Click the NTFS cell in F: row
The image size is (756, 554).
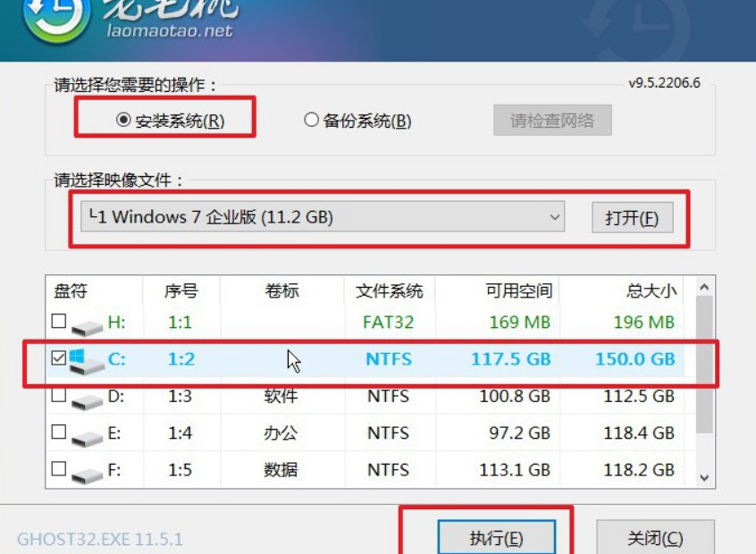(388, 470)
